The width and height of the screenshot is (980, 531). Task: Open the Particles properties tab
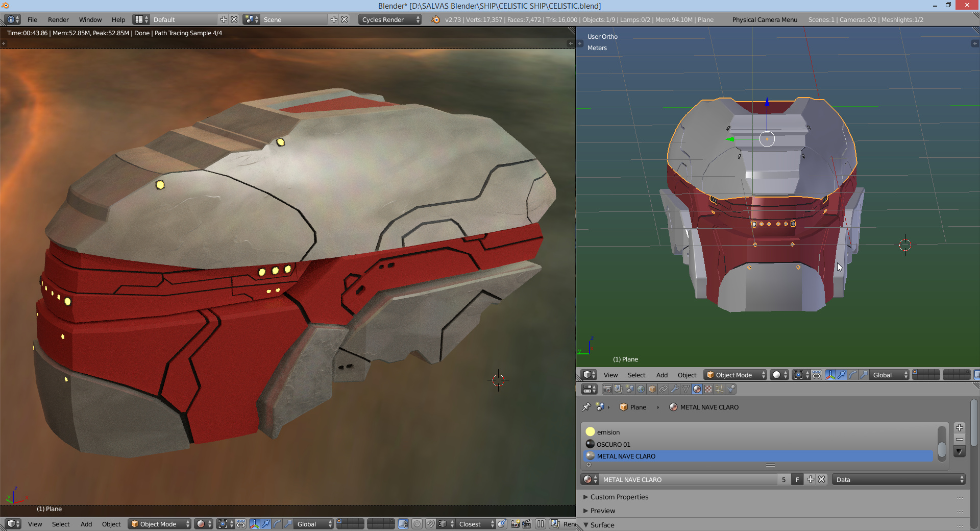point(720,389)
